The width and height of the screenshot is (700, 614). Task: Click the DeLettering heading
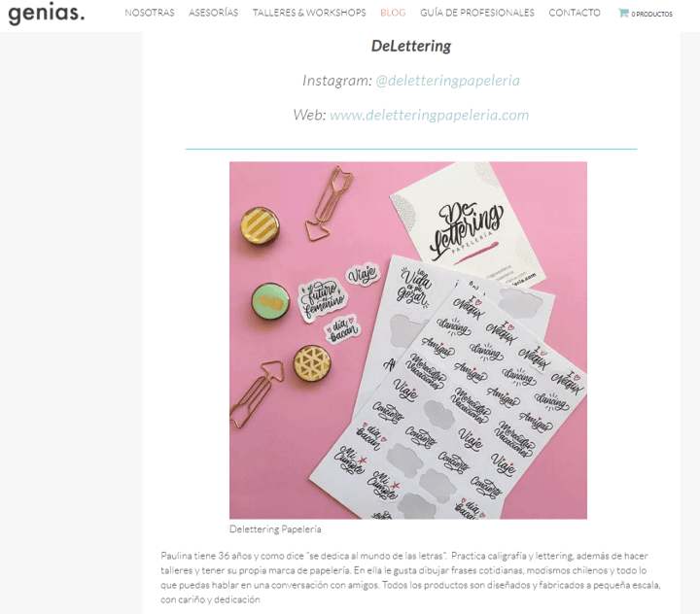pos(411,46)
